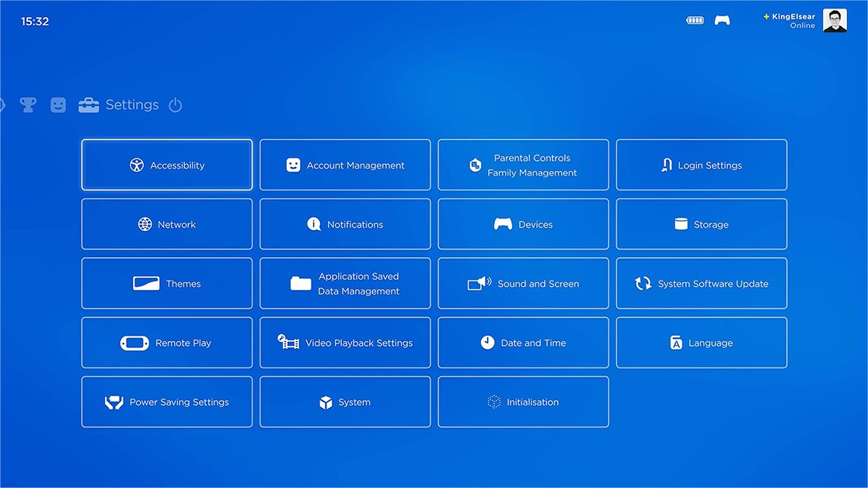
Task: Open Account Management settings
Action: (x=345, y=165)
